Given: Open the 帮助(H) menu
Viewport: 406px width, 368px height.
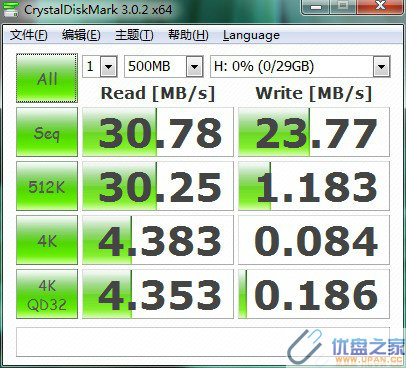Looking at the screenshot, I should click(x=188, y=35).
